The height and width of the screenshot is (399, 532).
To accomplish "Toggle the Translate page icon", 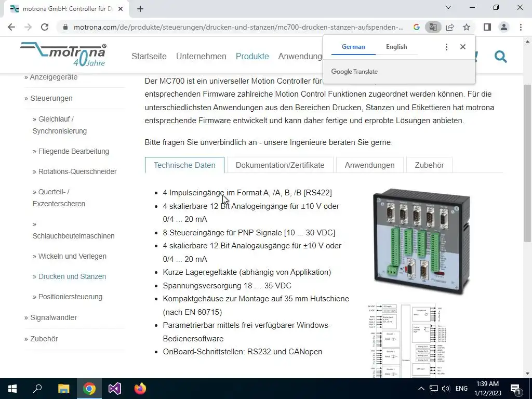I will pos(433,27).
